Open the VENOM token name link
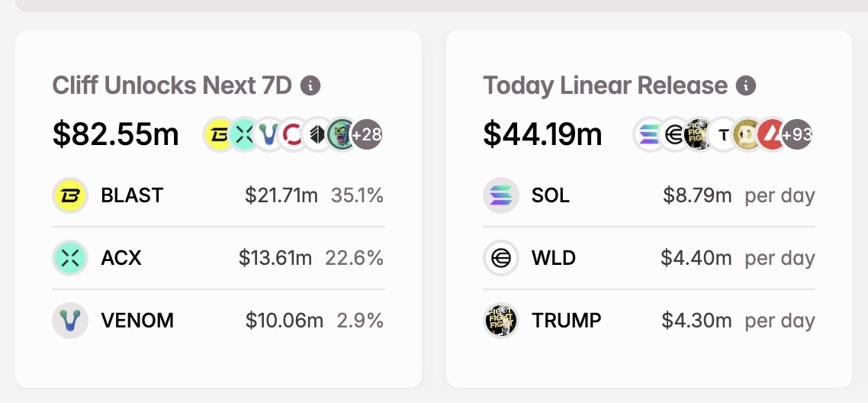Screen dimensions: 868x403 (137, 321)
